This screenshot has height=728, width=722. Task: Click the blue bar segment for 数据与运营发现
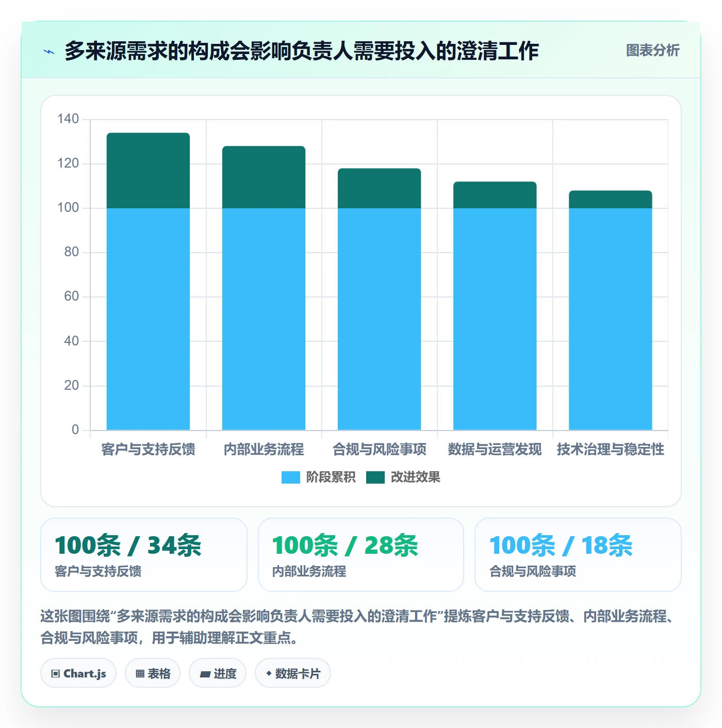[495, 319]
